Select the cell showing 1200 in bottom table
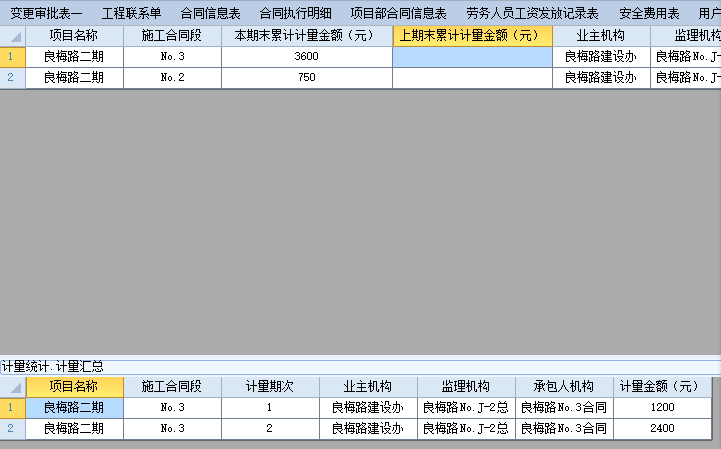The height and width of the screenshot is (449, 721). point(661,407)
